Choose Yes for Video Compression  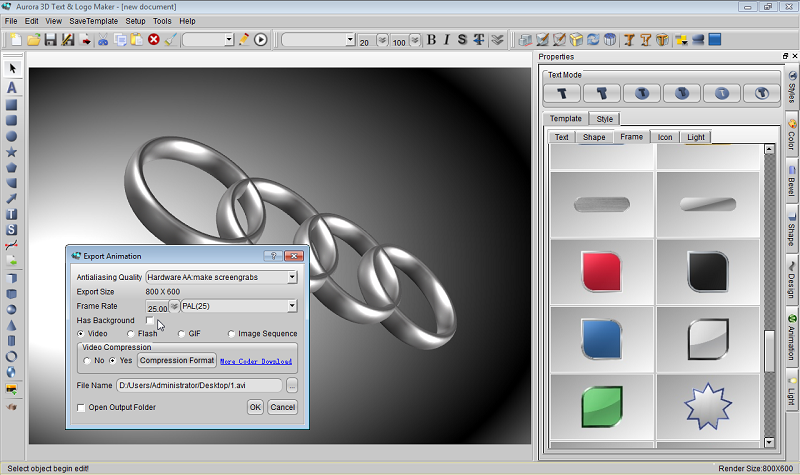(112, 361)
